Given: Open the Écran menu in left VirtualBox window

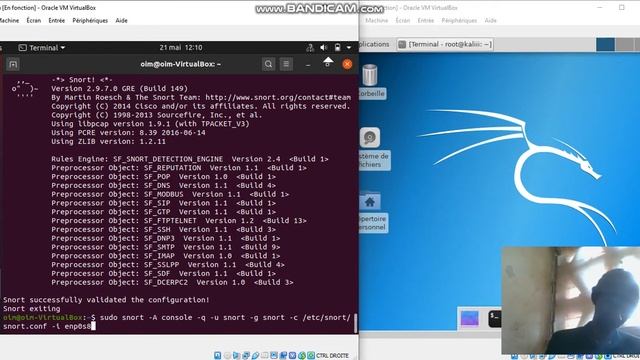Looking at the screenshot, I should [x=33, y=20].
